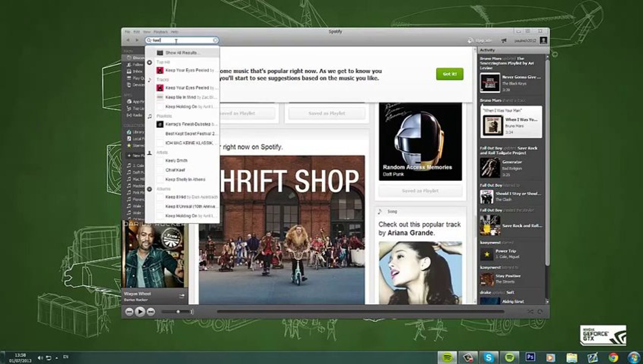Open Spotify from the Windows taskbar
Viewport: 643px width, 364px height.
(x=447, y=357)
